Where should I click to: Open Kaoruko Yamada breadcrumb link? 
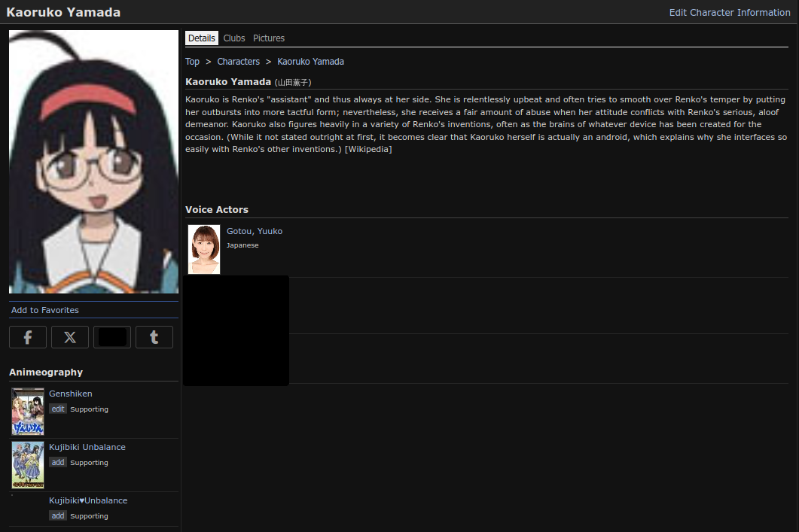[310, 62]
